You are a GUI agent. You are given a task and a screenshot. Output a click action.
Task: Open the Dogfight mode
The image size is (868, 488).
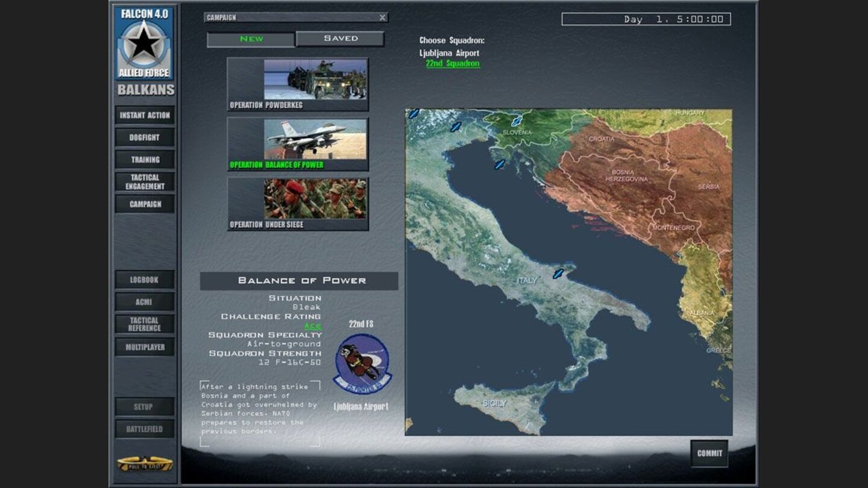tap(145, 137)
